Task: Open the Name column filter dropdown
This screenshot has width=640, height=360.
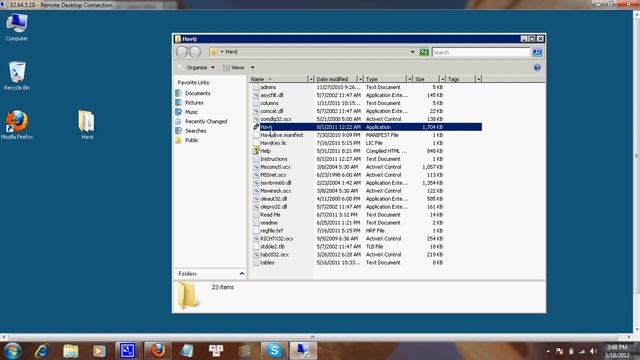Action: pos(311,79)
